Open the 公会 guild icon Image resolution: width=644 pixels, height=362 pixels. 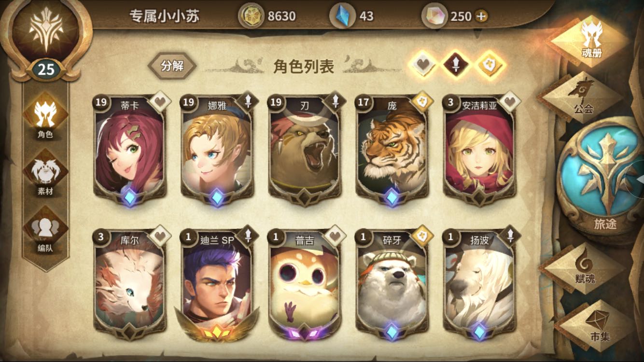pos(582,97)
